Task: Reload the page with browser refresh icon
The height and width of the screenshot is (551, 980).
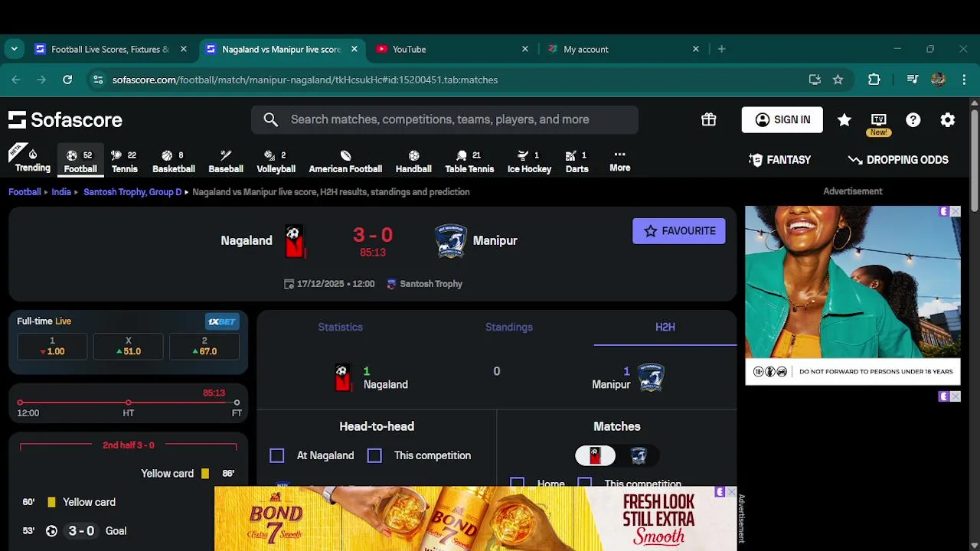Action: click(67, 80)
